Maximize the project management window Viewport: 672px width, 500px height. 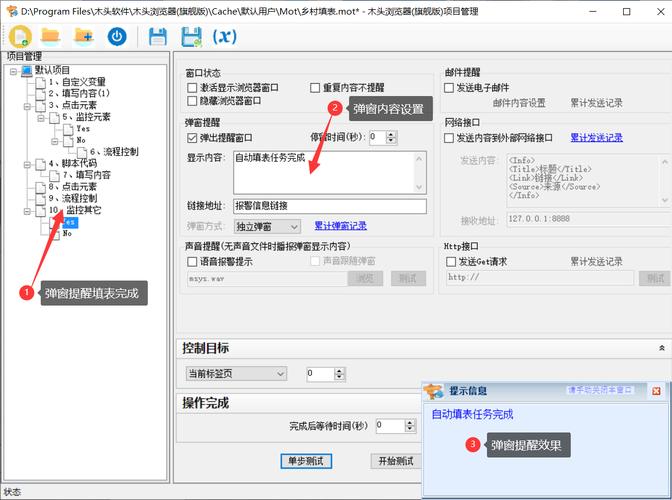(x=627, y=12)
